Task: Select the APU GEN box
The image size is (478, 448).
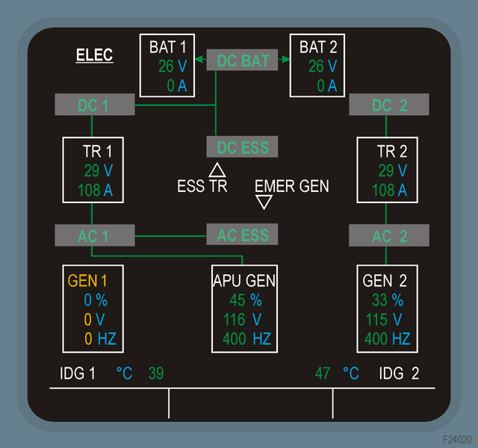Action: click(x=244, y=308)
